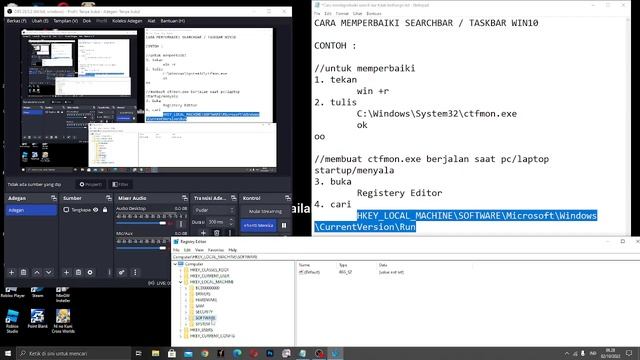Open source properties gear in Sumber panel

pos(90,272)
